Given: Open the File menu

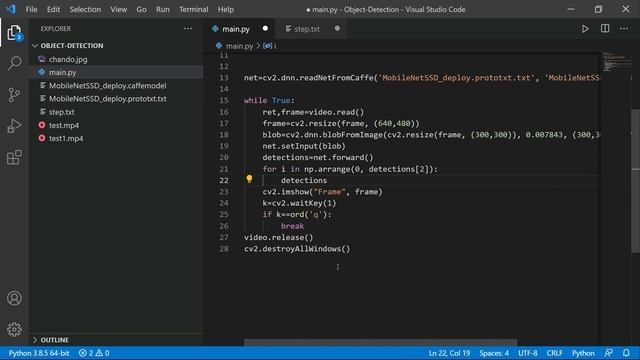Looking at the screenshot, I should click(x=31, y=9).
